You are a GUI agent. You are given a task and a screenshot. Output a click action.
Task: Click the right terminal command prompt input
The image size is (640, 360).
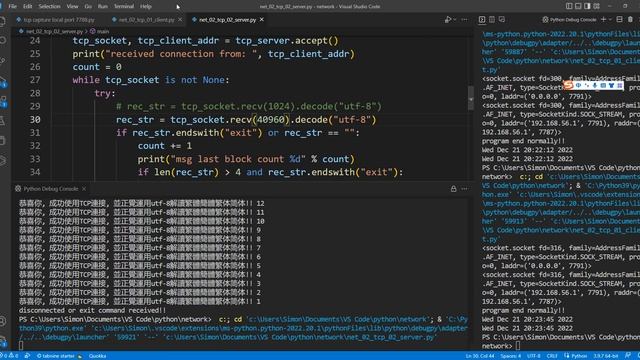coord(518,346)
